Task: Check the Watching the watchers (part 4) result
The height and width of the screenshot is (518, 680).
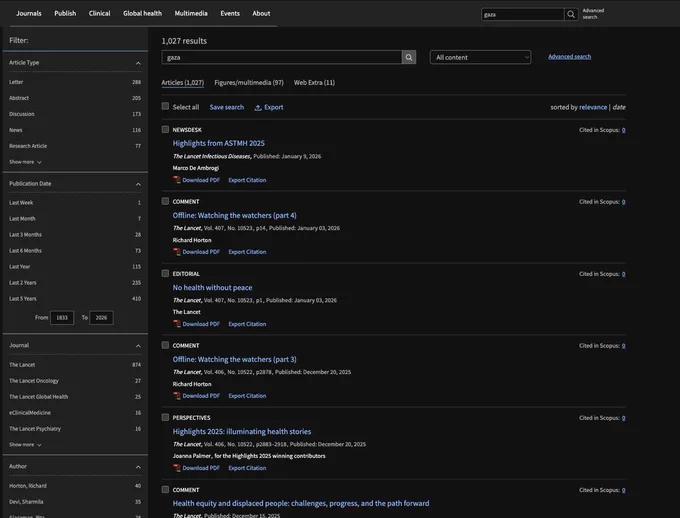Action: [x=165, y=201]
